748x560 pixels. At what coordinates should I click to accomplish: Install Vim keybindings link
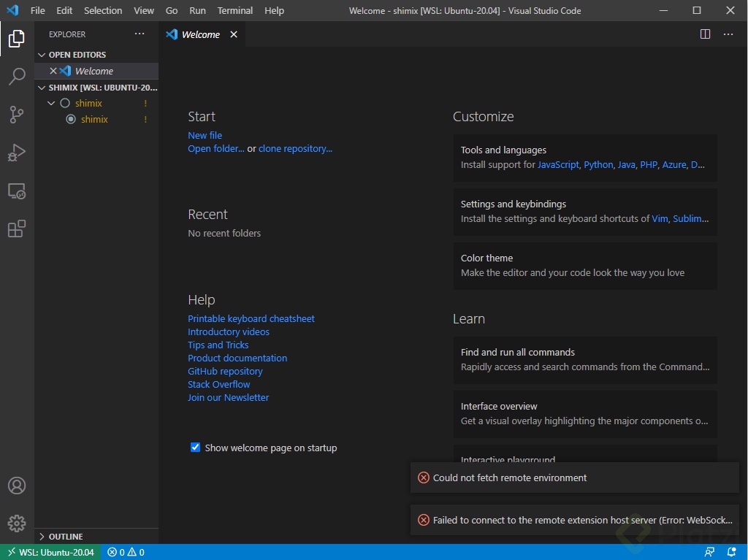point(660,219)
